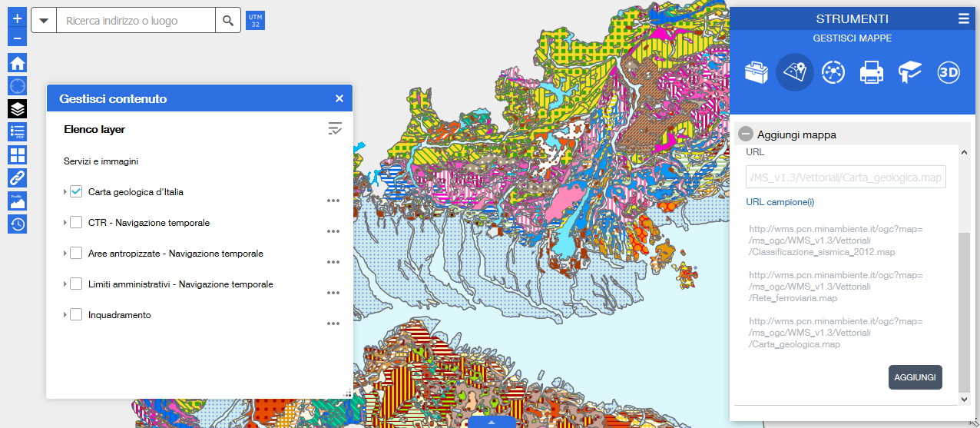Open the elevation Profile tool
Image resolution: width=980 pixels, height=428 pixels.
coord(17,201)
